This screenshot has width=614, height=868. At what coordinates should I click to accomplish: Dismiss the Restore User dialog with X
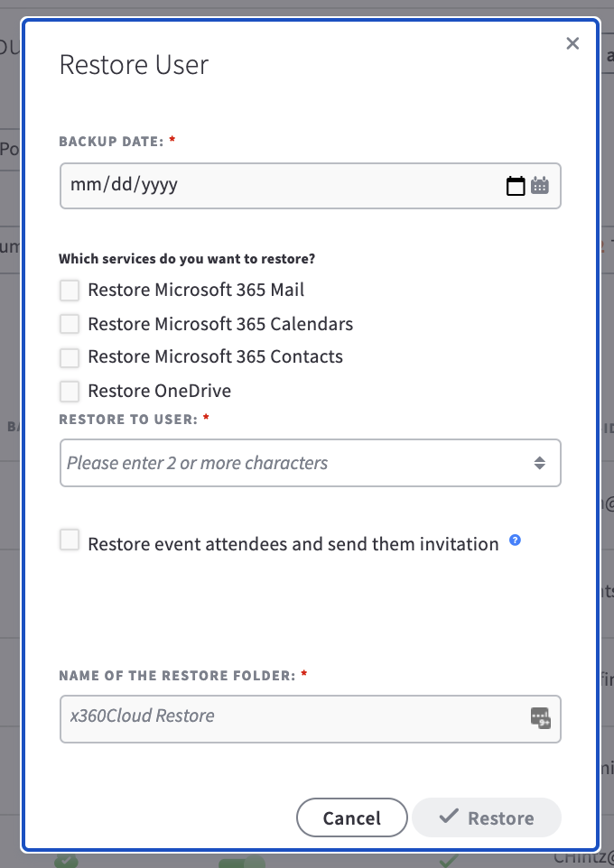(x=572, y=42)
